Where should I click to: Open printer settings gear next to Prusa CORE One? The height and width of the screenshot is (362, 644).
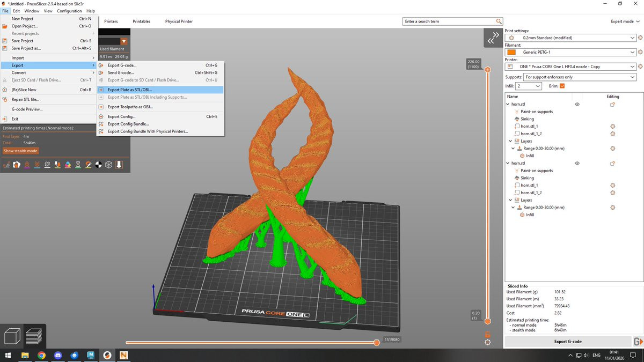coord(640,67)
